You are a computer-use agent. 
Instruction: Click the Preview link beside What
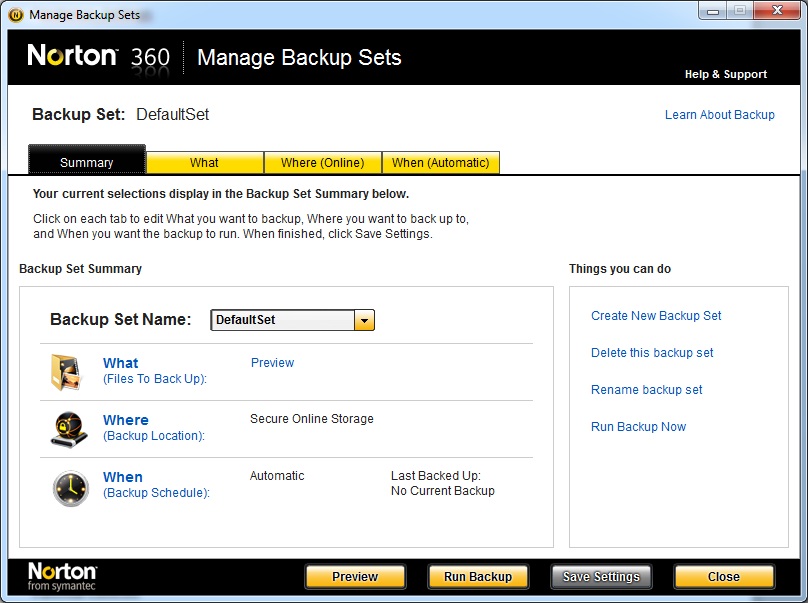(x=273, y=363)
